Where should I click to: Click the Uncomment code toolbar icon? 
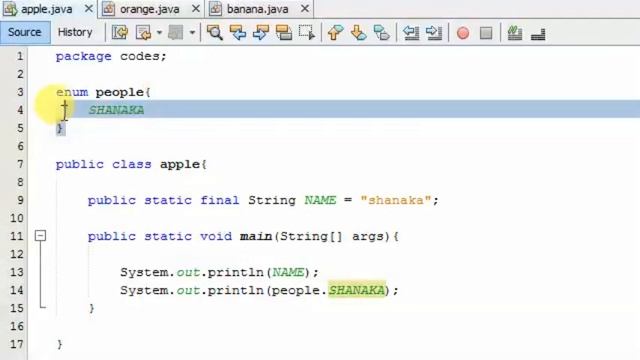pos(538,33)
